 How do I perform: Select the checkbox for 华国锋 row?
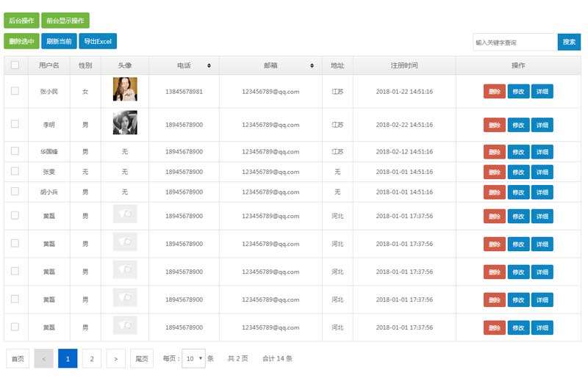point(15,151)
